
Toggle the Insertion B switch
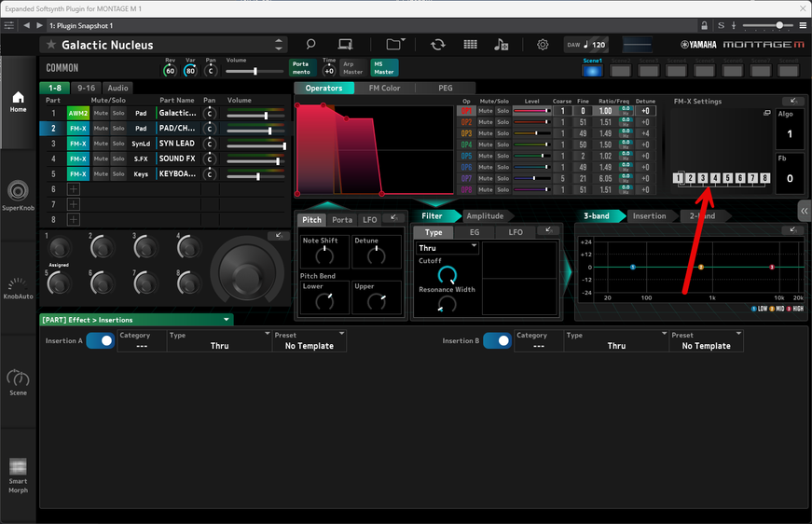(x=497, y=341)
